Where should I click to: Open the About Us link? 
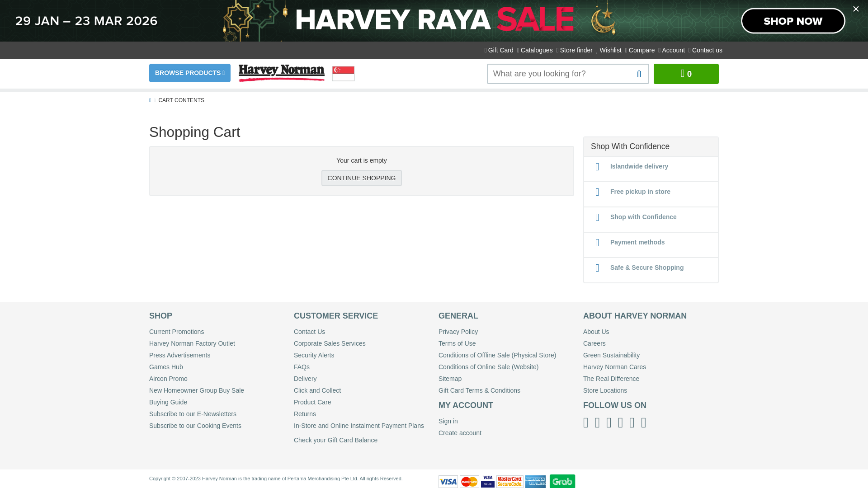tap(596, 332)
